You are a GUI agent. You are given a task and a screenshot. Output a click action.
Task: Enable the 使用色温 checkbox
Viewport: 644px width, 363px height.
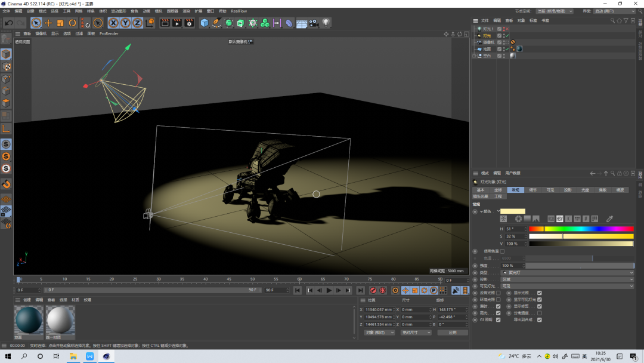(502, 251)
